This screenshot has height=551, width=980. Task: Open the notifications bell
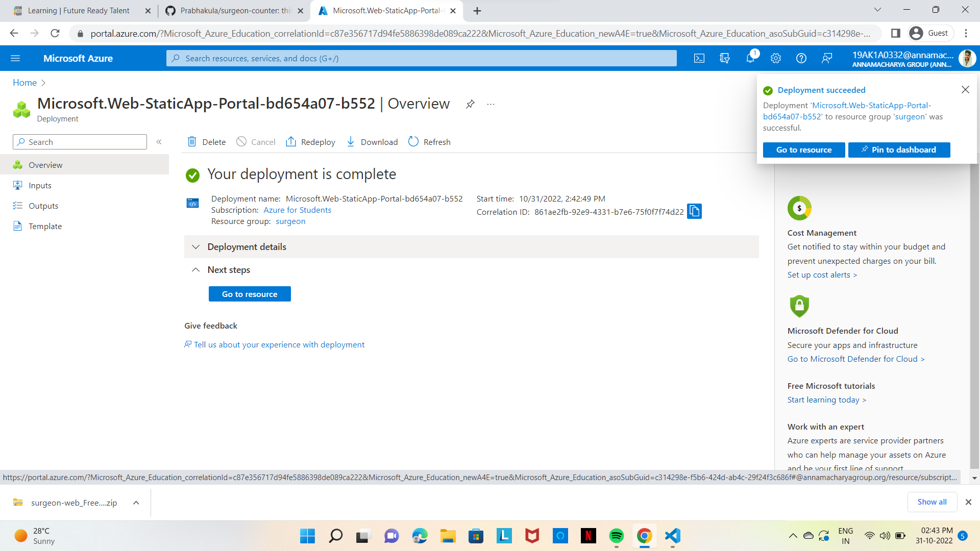[x=750, y=58]
